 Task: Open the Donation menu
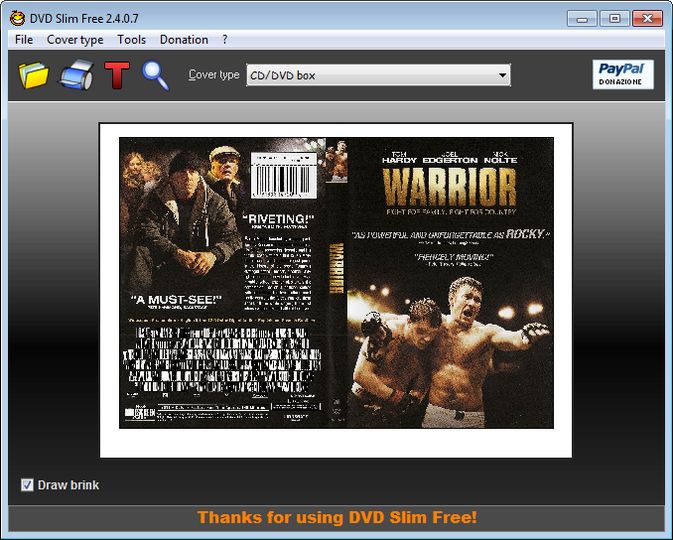184,39
